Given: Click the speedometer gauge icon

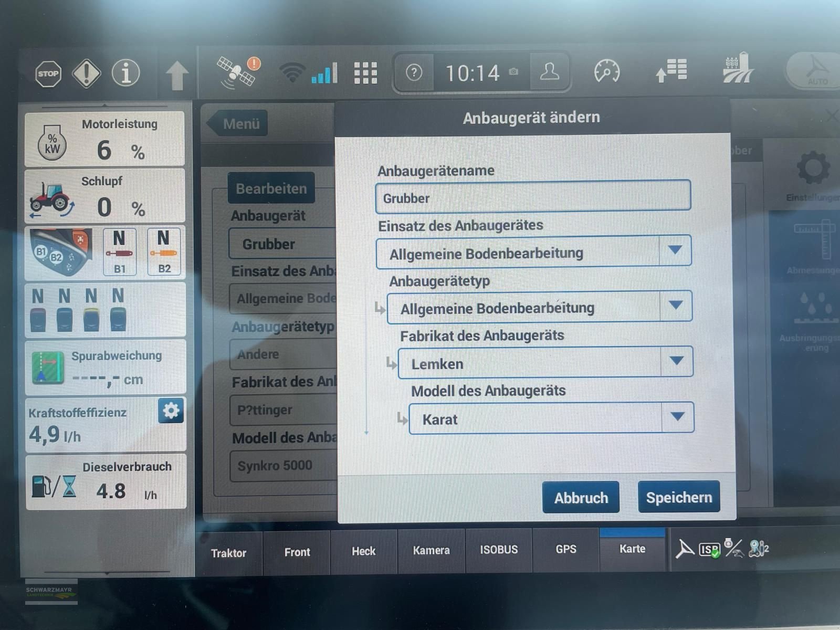Looking at the screenshot, I should point(607,71).
